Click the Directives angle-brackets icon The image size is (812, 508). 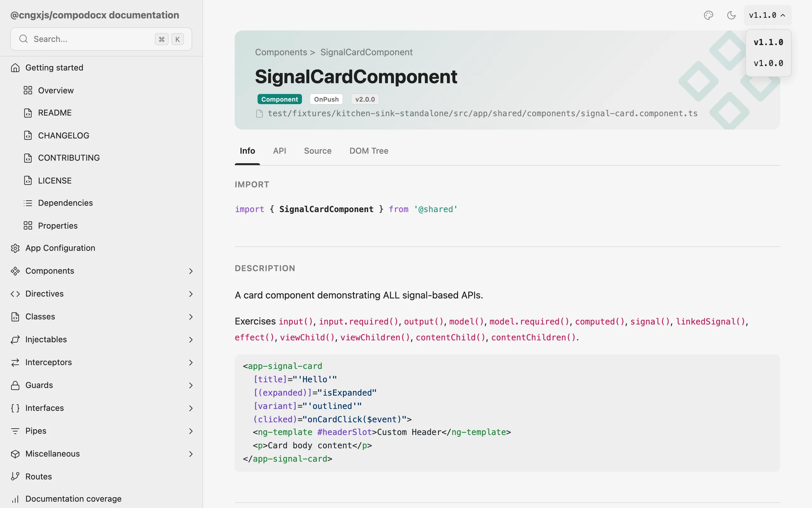pyautogui.click(x=15, y=294)
